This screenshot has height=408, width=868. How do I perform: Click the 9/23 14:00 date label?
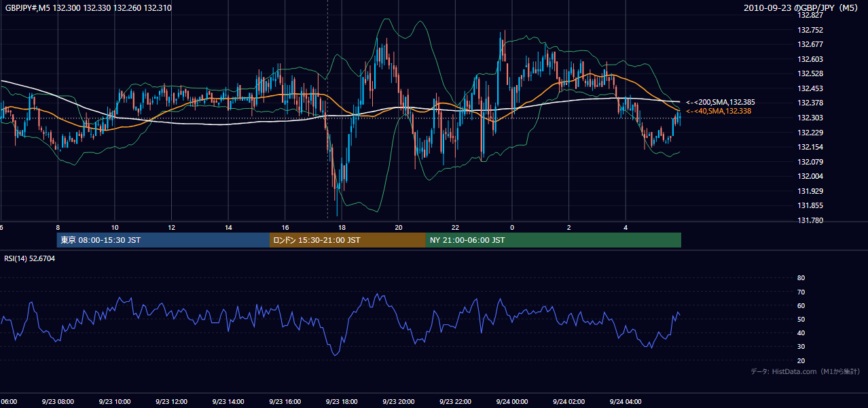tap(228, 402)
